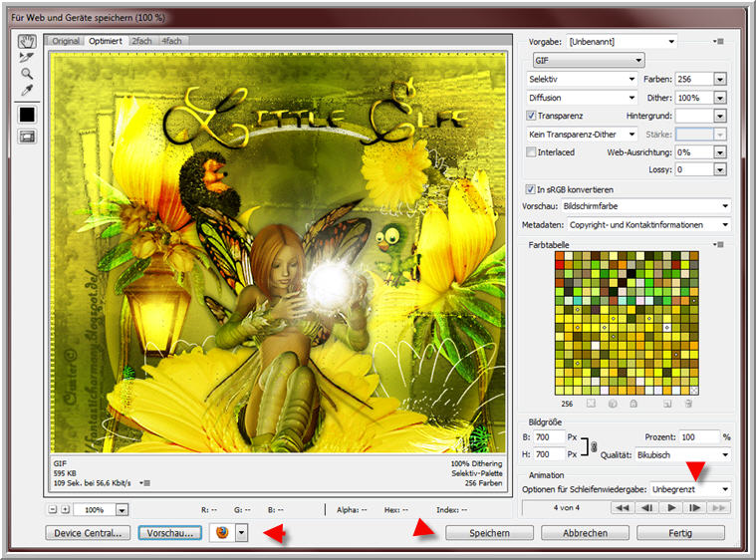Viewport: 756px width, 560px height.
Task: Click the B width field in Bildgröße
Action: coord(549,437)
